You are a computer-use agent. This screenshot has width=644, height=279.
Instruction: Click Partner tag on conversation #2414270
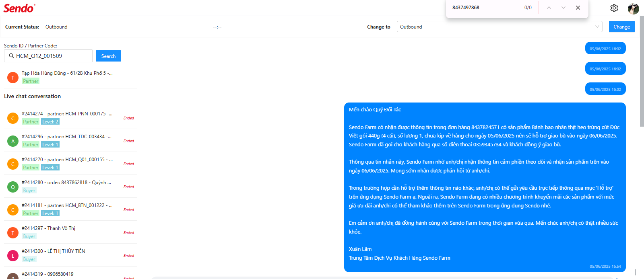coord(31,168)
